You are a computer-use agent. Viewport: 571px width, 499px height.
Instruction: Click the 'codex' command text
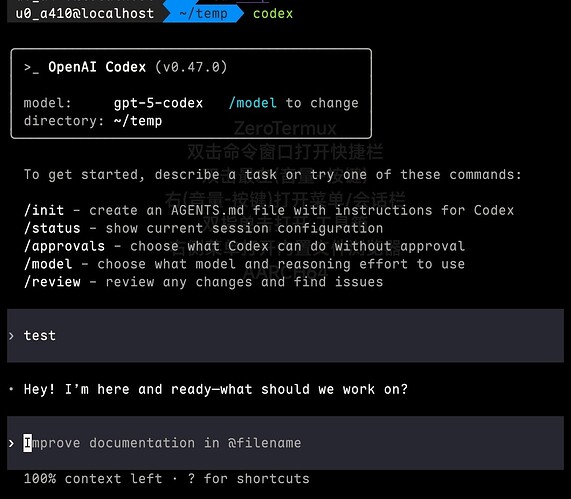pos(273,13)
